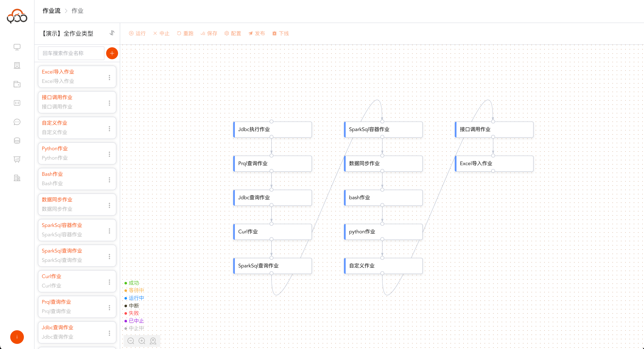
Task: Open the message bubble icon in sidebar
Action: click(x=17, y=122)
